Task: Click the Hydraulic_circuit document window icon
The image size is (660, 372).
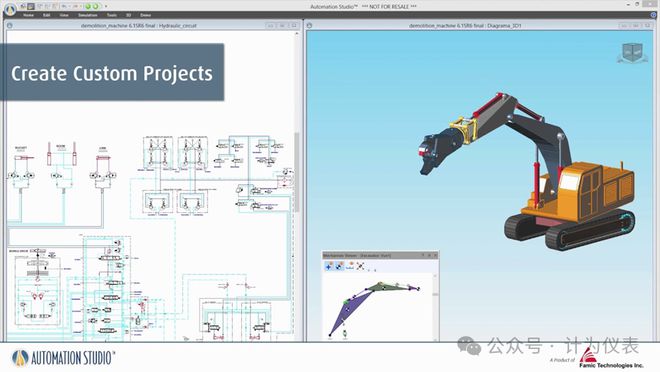Action: click(x=10, y=26)
